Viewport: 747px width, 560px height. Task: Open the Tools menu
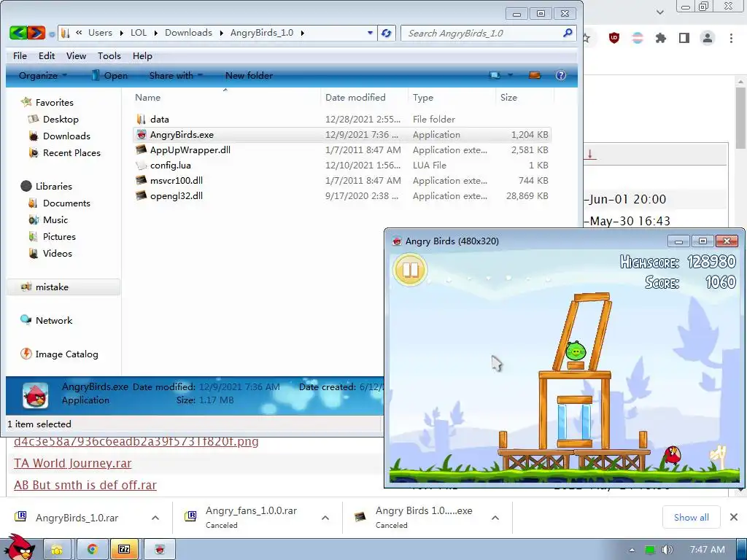[109, 55]
